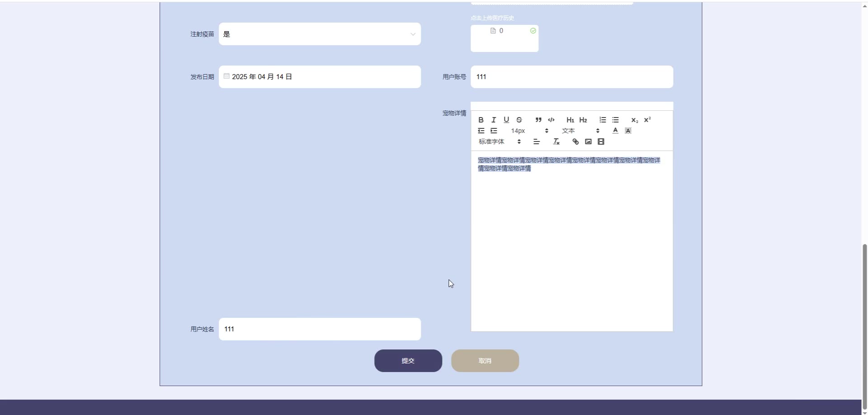Apply superscript formatting
Screen dimensions: 868x415
(647, 120)
